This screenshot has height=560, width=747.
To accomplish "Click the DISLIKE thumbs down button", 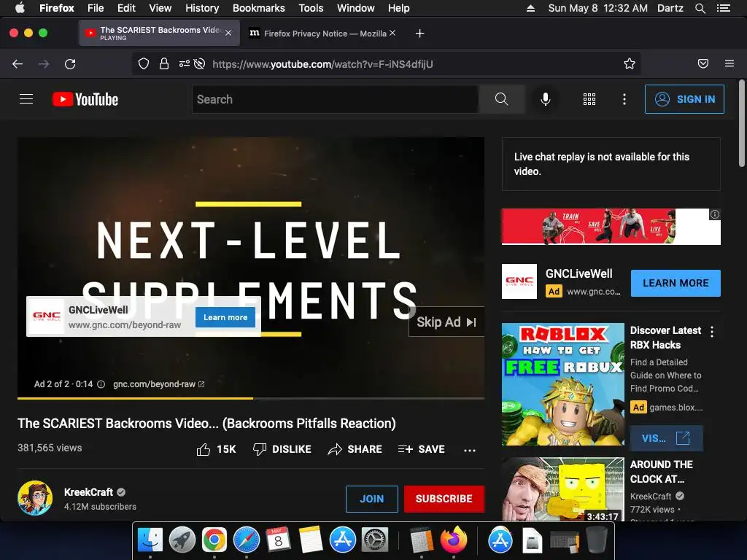I will [282, 449].
